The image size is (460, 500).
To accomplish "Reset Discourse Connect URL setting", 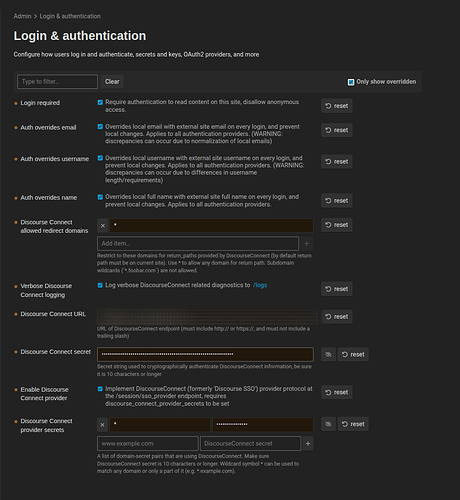I will point(337,316).
